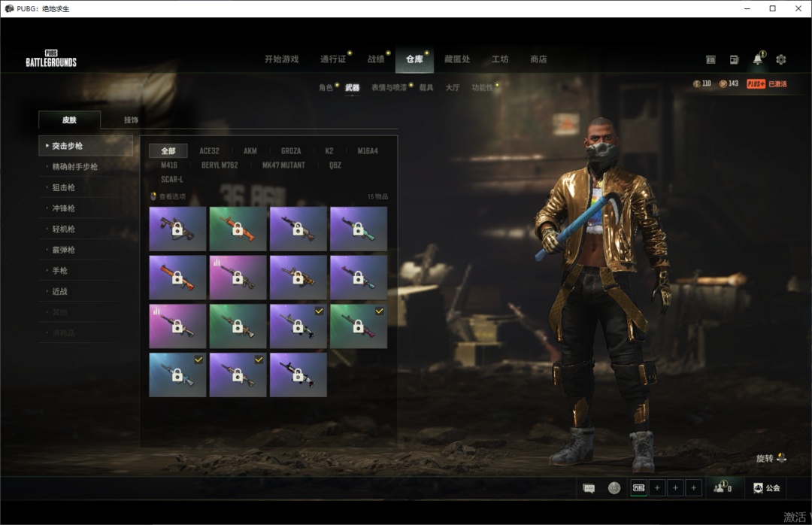Click the last plus invite slot

(693, 488)
